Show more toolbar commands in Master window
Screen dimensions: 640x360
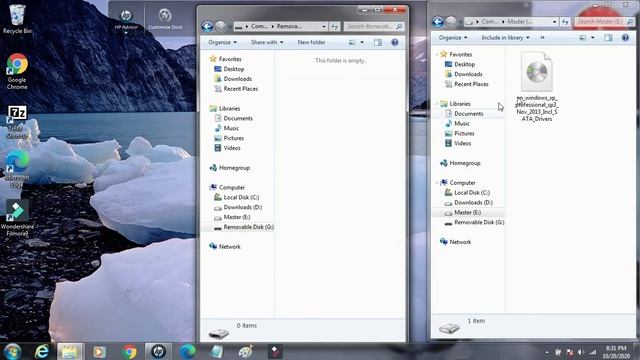tap(542, 38)
